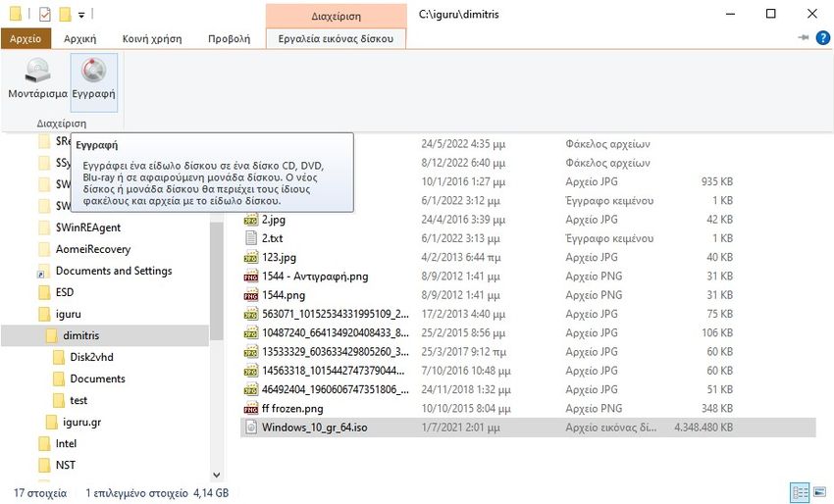Click the size value 935 KB
Screen dimensions: 834x504
coord(717,181)
